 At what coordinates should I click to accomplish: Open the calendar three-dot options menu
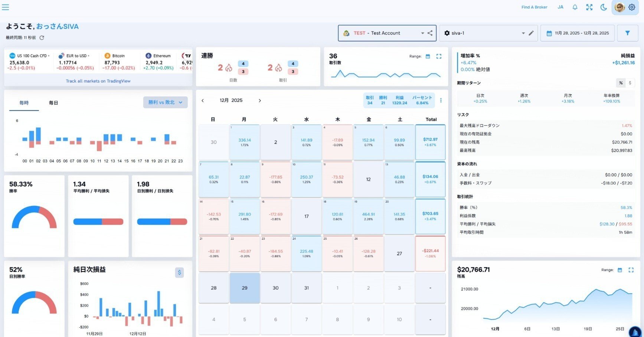tap(441, 100)
